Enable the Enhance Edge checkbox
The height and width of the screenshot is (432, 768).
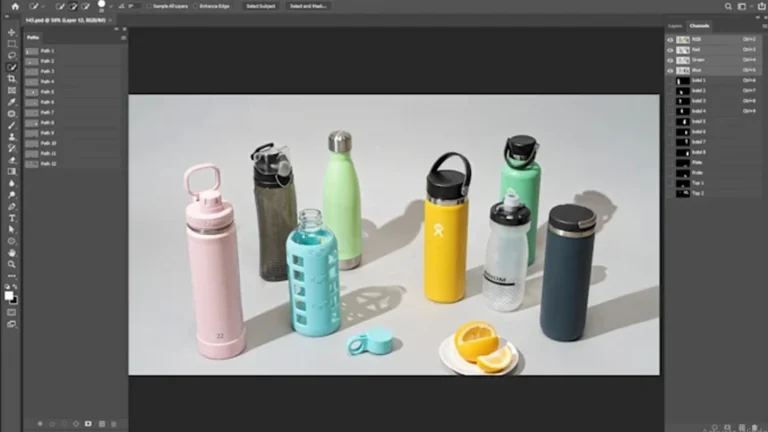195,6
